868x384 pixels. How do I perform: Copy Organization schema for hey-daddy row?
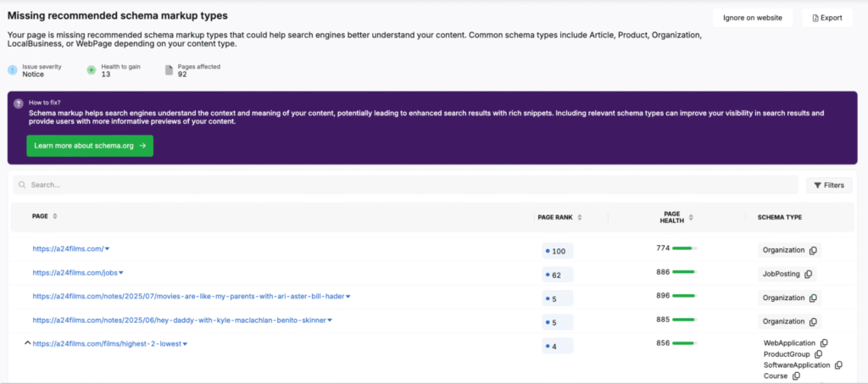coord(813,321)
